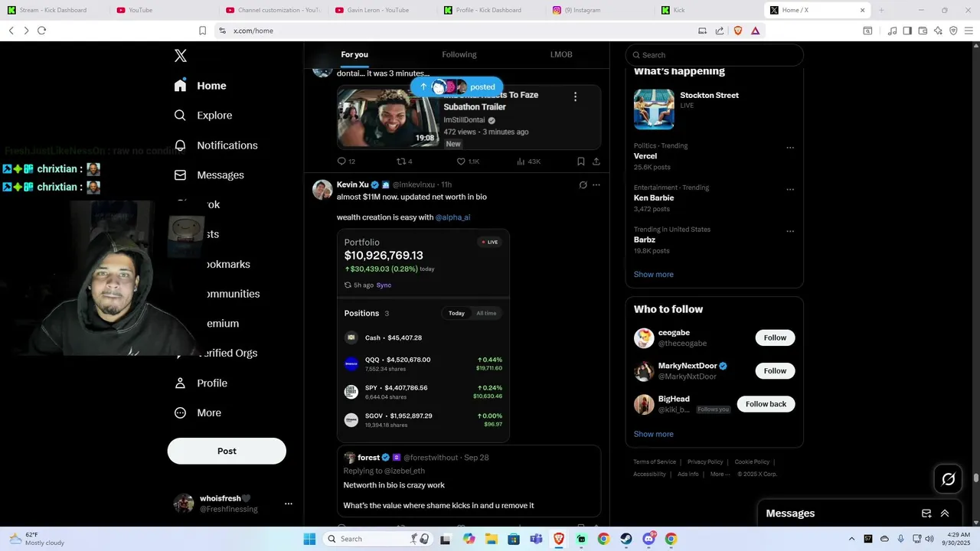The height and width of the screenshot is (551, 980).
Task: Share the Subathon Trailer post
Action: [596, 161]
